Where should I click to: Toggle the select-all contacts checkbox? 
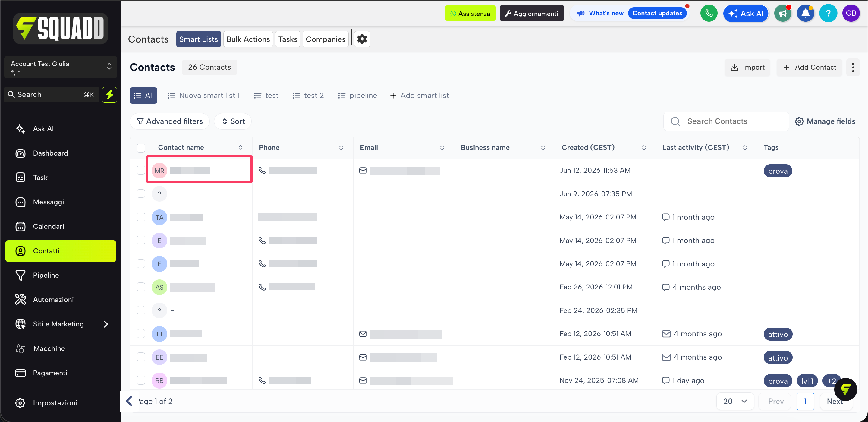(141, 148)
